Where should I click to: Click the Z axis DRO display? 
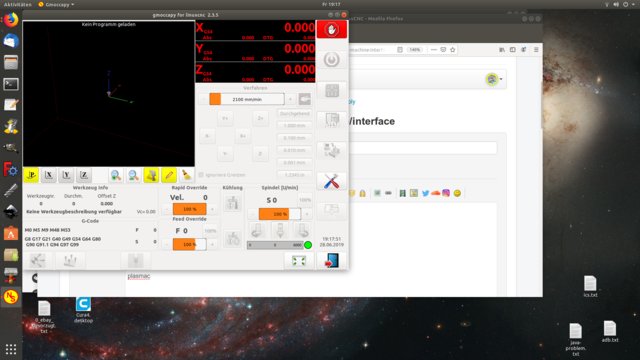click(x=255, y=72)
